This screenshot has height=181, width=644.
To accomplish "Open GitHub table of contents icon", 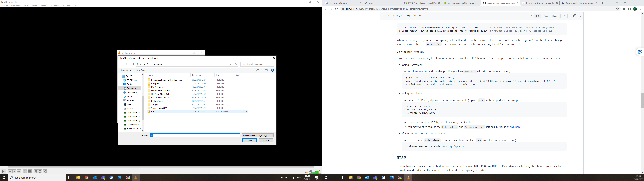I will click(x=384, y=16).
